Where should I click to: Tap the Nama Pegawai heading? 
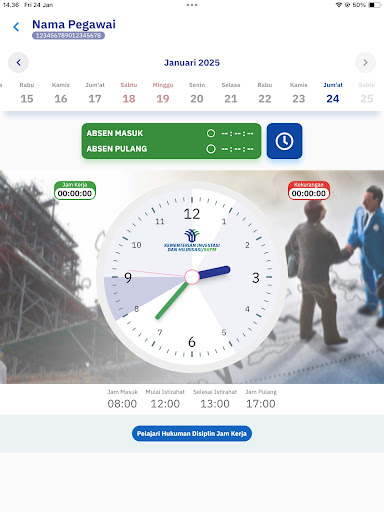(74, 24)
